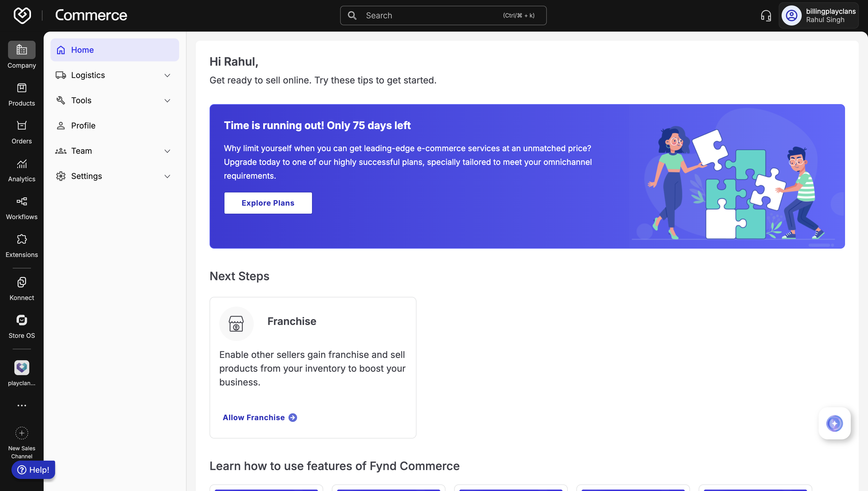
Task: Open the AI assistant floating button
Action: (x=834, y=423)
